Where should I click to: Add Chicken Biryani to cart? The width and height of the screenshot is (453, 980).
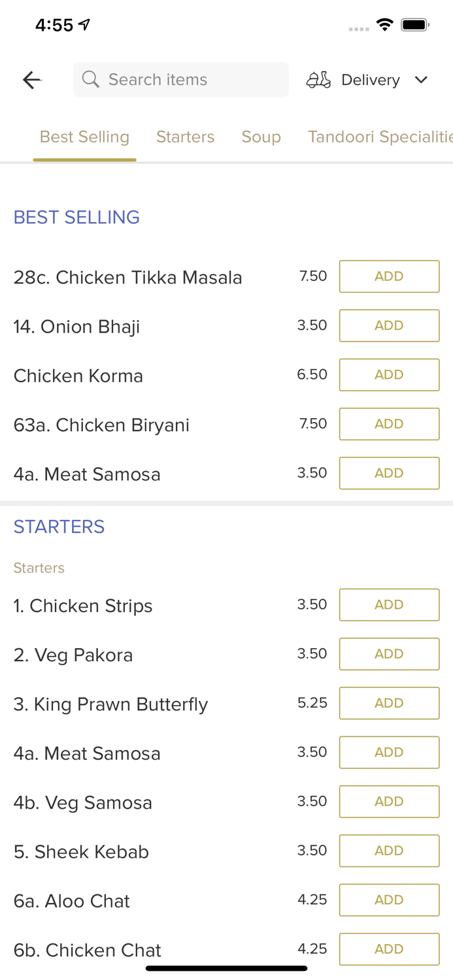click(x=389, y=423)
